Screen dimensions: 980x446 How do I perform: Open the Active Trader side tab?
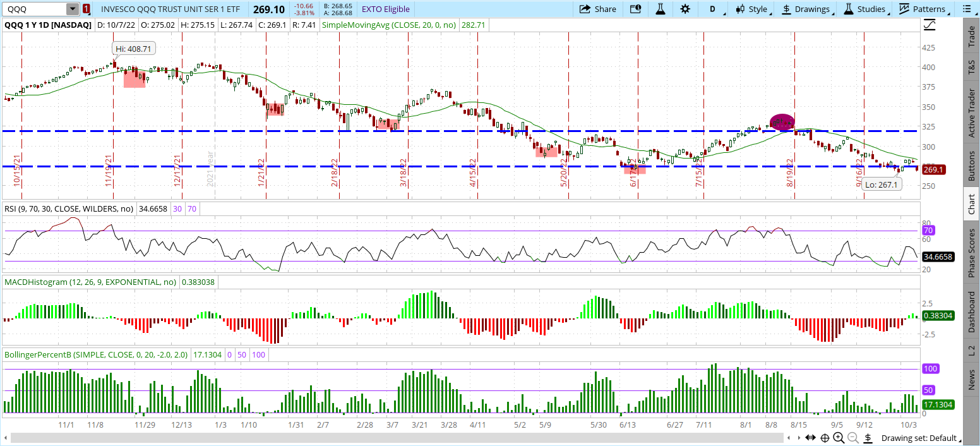pos(972,114)
